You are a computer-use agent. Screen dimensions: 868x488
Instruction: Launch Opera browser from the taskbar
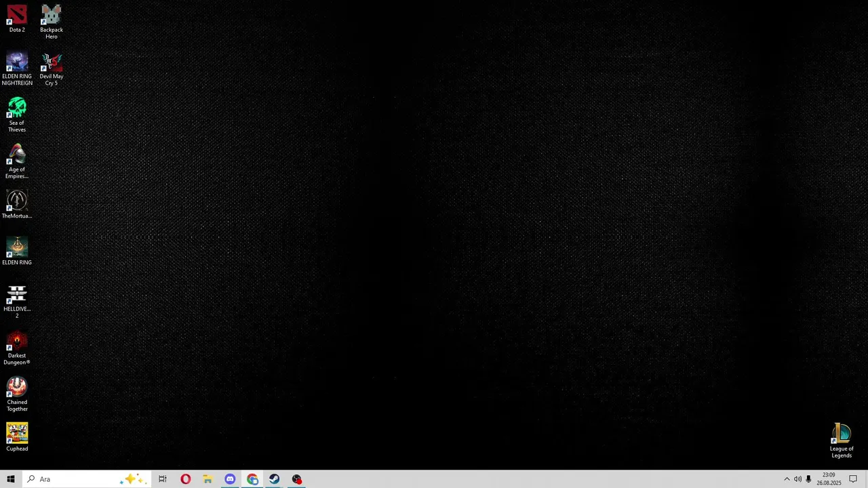pyautogui.click(x=185, y=479)
